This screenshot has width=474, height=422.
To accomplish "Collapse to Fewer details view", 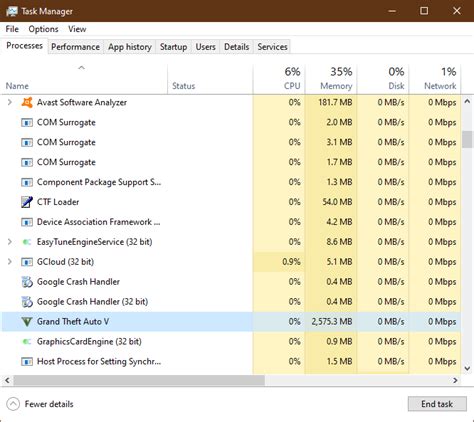I will point(40,404).
